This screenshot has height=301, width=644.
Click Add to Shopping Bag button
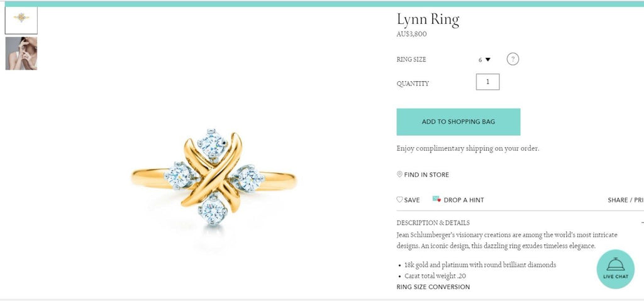[458, 121]
